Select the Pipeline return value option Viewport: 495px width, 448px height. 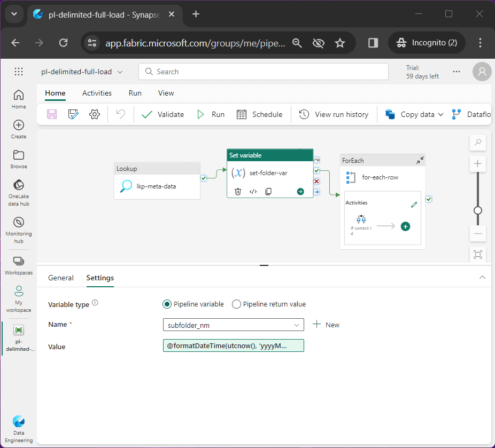pyautogui.click(x=237, y=304)
